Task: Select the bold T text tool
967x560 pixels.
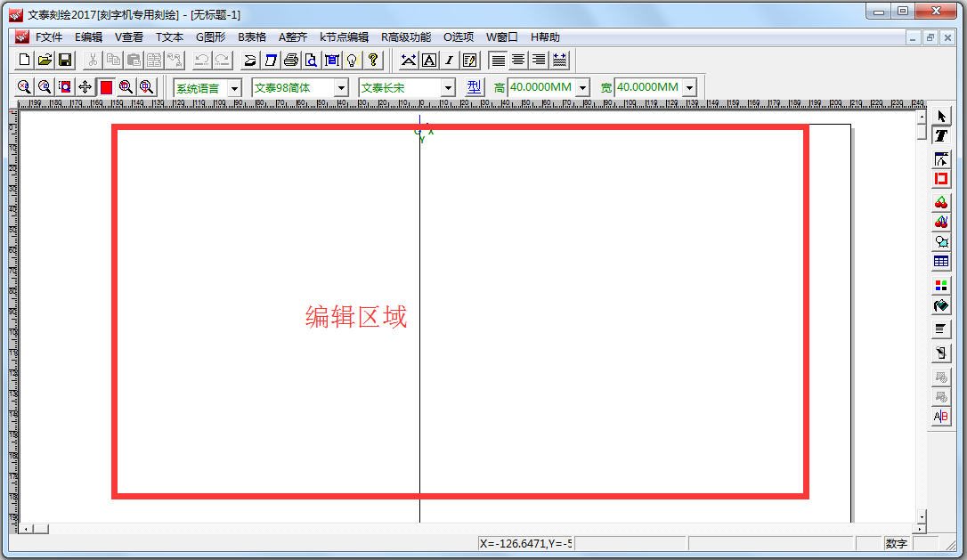Action: pos(941,135)
